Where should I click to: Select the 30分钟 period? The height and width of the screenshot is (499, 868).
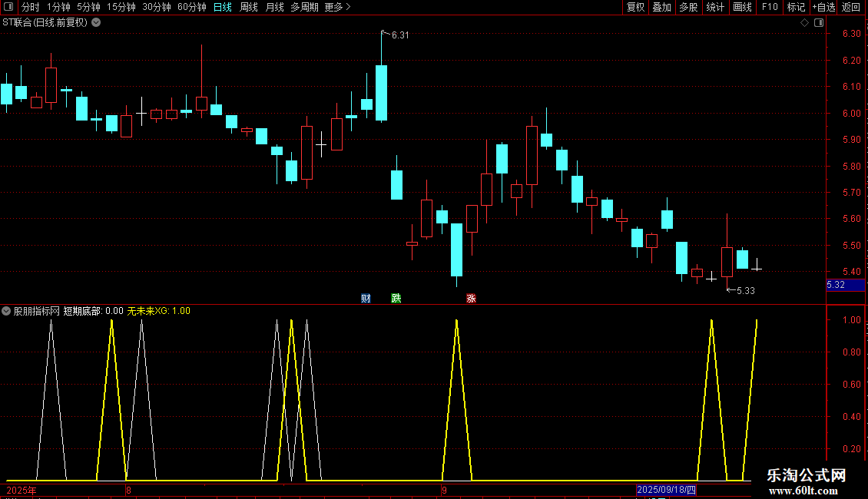pyautogui.click(x=156, y=7)
